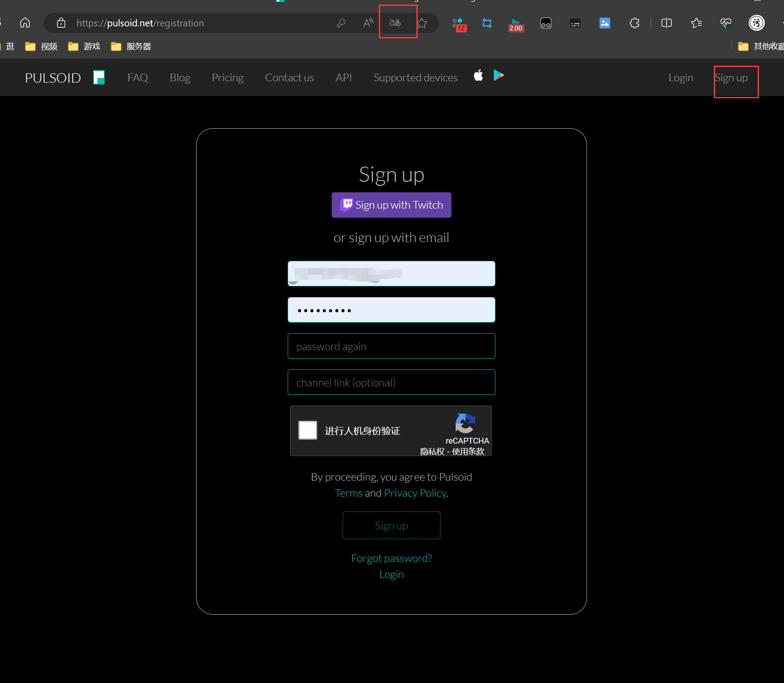Open the 视频 bookmarks folder

click(x=42, y=46)
